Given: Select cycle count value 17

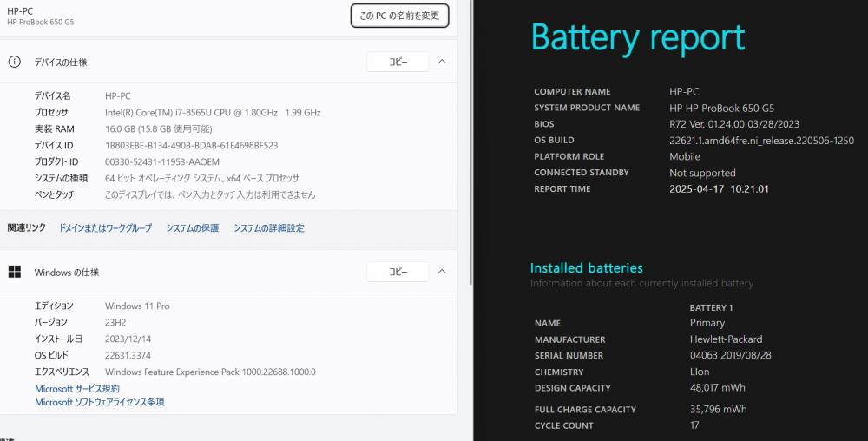Looking at the screenshot, I should click(x=694, y=425).
